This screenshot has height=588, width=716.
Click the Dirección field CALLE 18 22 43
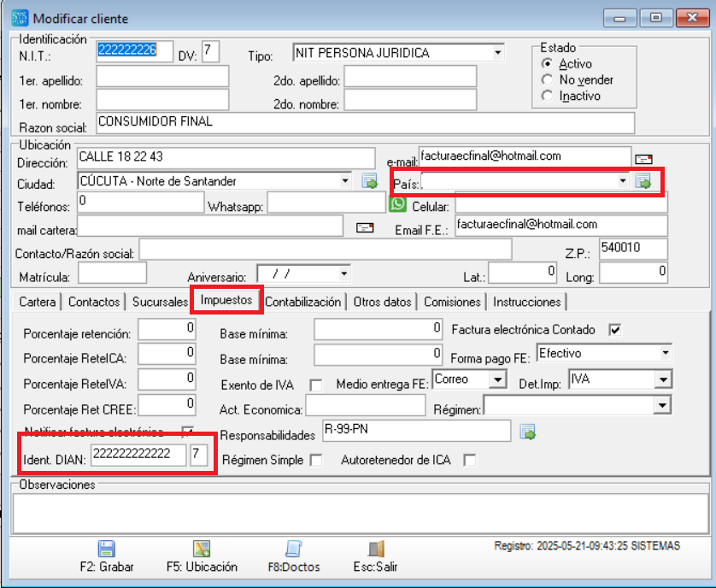[226, 158]
